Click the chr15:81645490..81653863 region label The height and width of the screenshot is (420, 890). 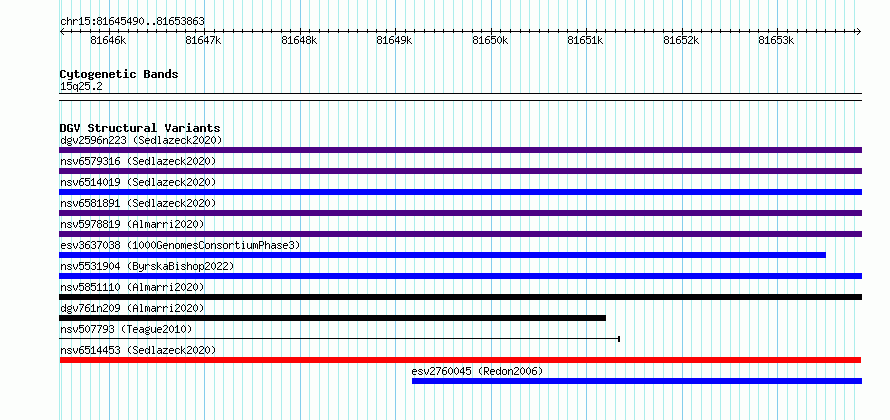coord(132,22)
